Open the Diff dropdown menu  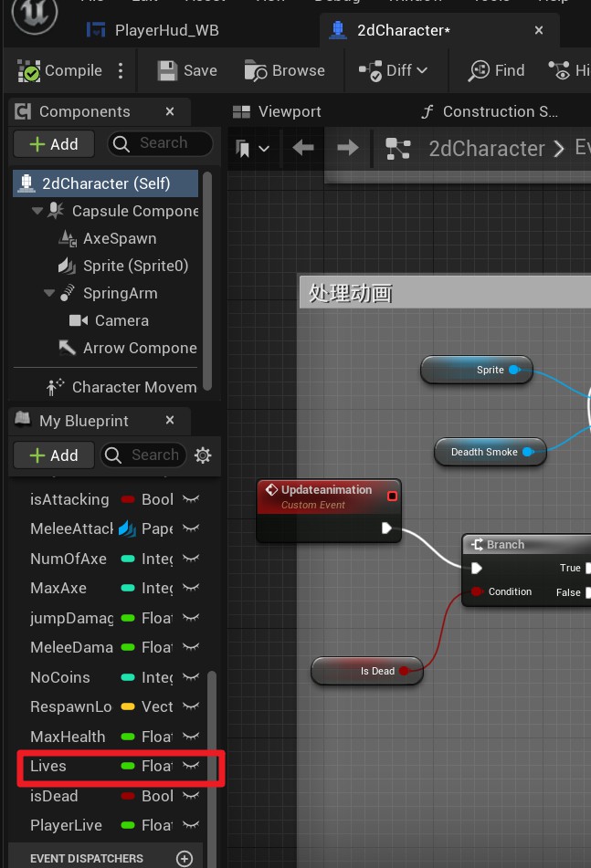pos(393,71)
